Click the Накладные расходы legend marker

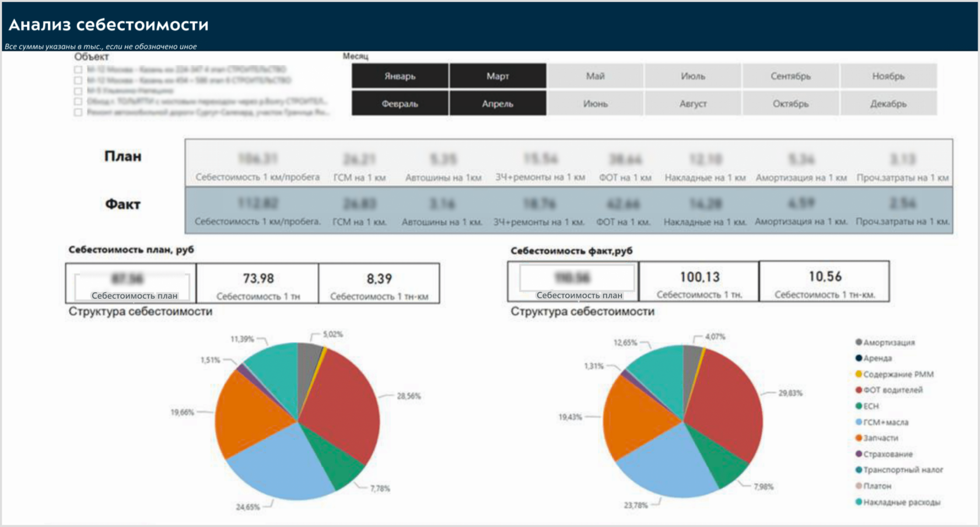859,501
